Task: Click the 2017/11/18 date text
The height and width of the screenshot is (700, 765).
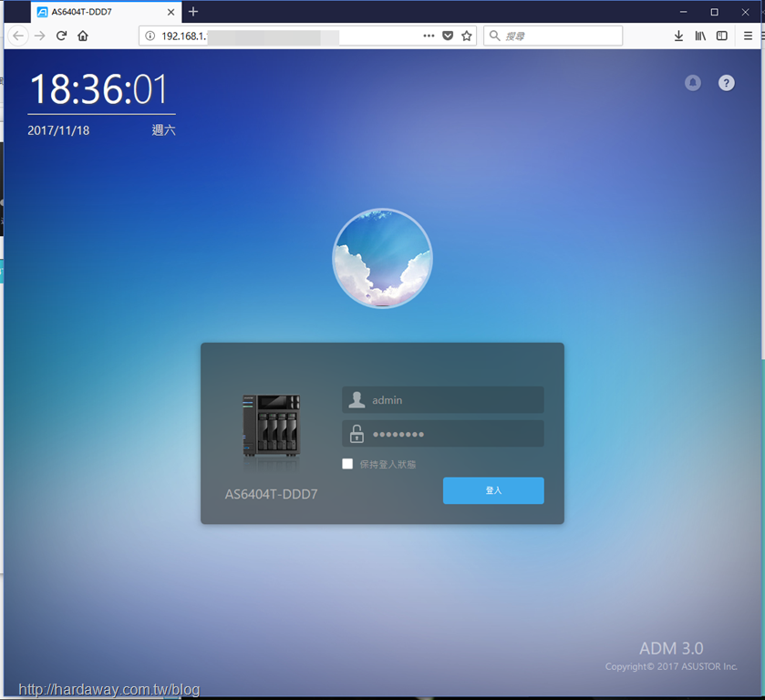Action: tap(58, 130)
